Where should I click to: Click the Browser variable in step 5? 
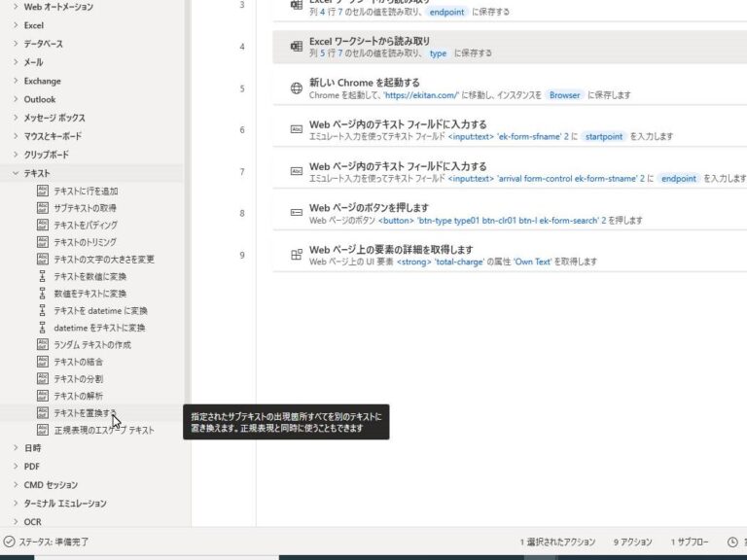pos(564,95)
